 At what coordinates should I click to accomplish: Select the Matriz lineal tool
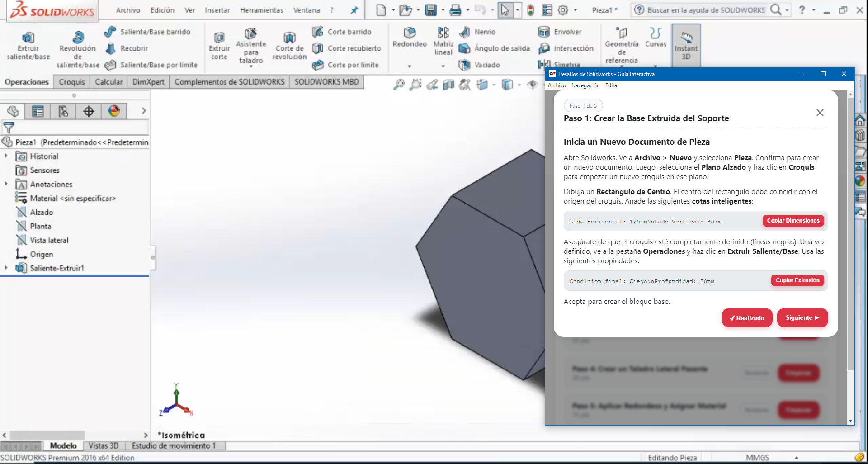point(443,41)
